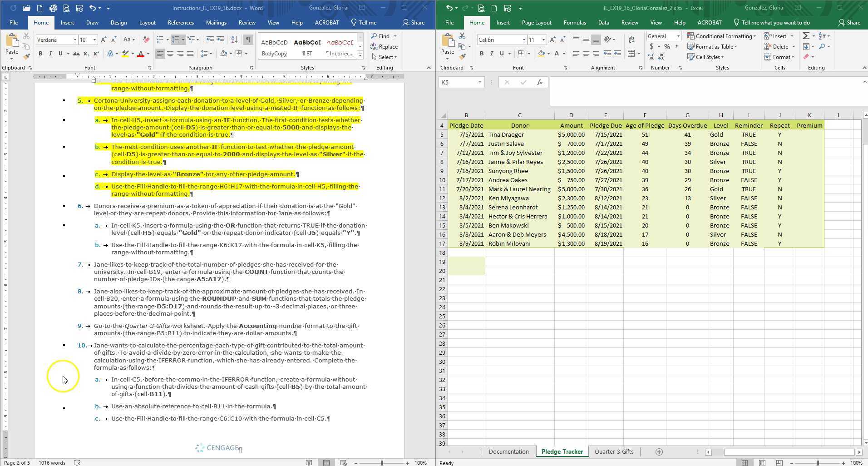Select the Format Painter in Word
The height and width of the screenshot is (466, 868).
(x=26, y=56)
